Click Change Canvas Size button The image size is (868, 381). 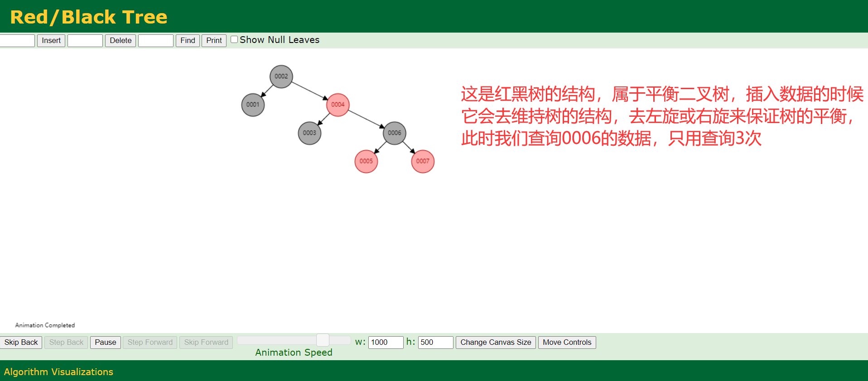[x=496, y=343]
